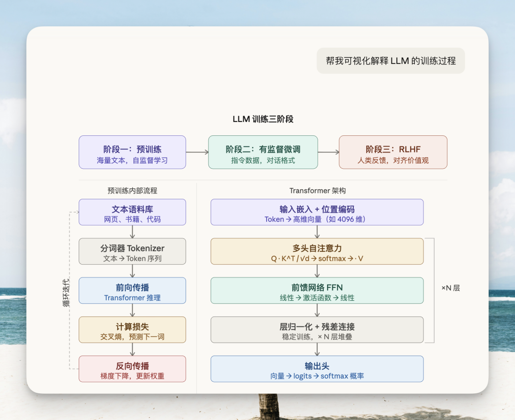Click the 计算损失 node

click(132, 329)
